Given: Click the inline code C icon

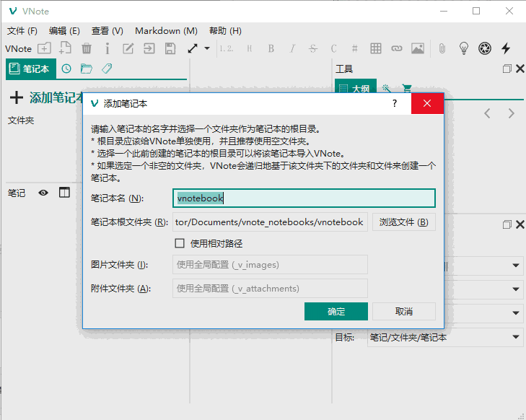Looking at the screenshot, I should [334, 48].
